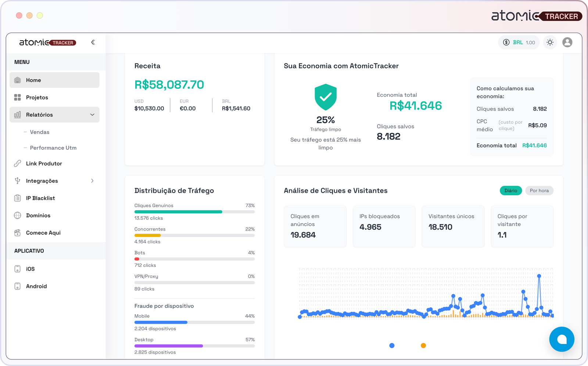The width and height of the screenshot is (588, 366).
Task: Click the Domínios globe icon
Action: [17, 215]
